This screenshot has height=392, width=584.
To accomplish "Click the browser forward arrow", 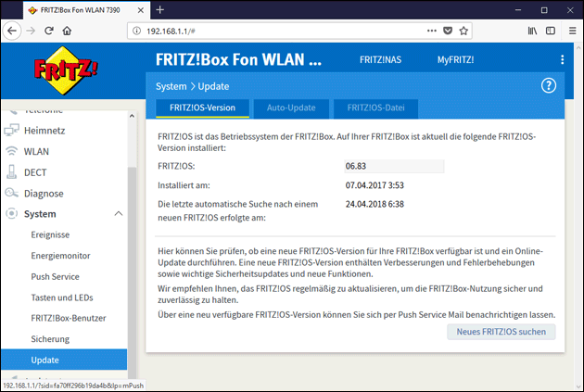I will tap(31, 31).
